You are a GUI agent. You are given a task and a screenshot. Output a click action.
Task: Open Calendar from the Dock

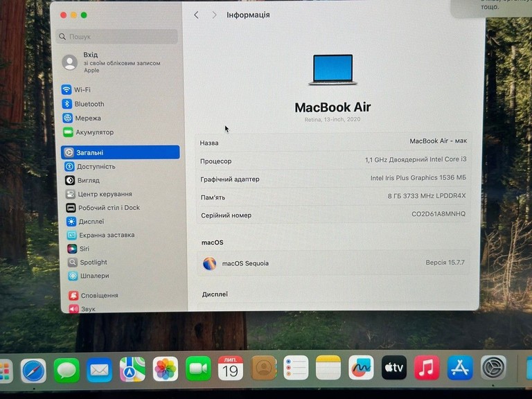(231, 368)
